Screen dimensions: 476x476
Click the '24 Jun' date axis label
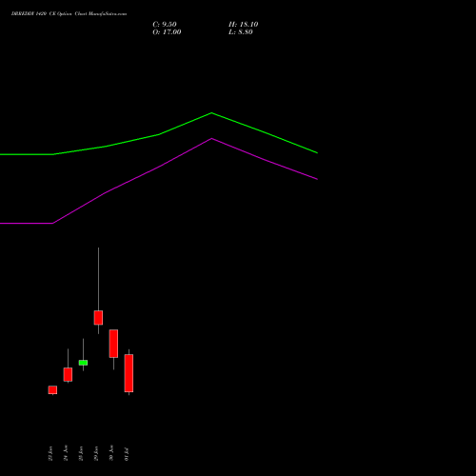click(x=66, y=453)
